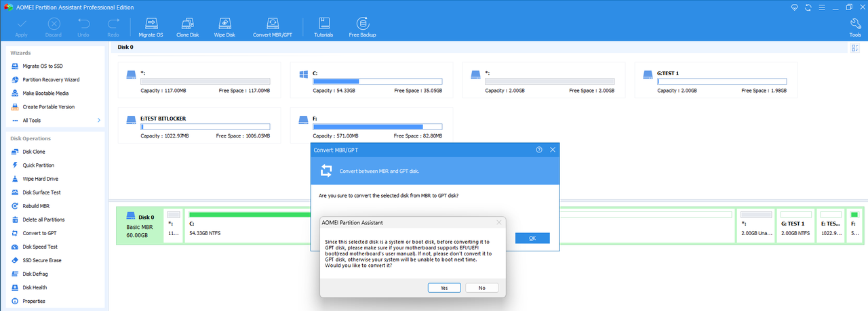
Task: Select G: TEST 1 block in disk map
Action: tap(795, 225)
